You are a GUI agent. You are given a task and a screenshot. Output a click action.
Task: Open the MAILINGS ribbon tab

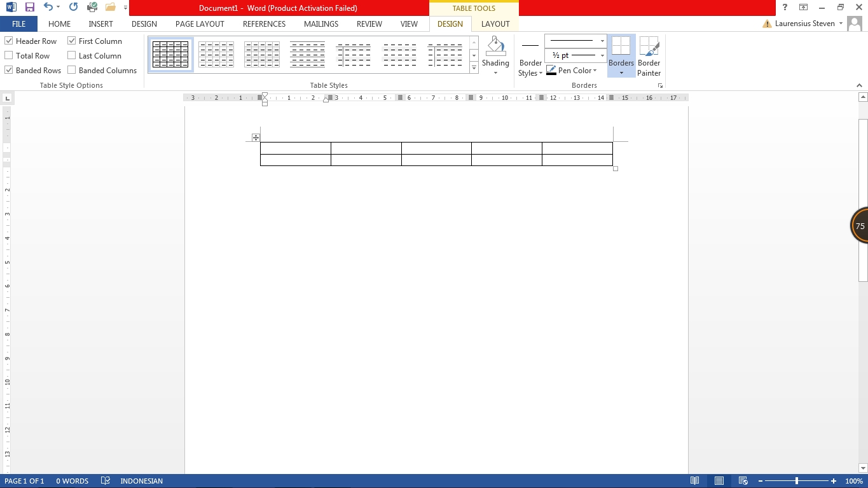tap(320, 24)
